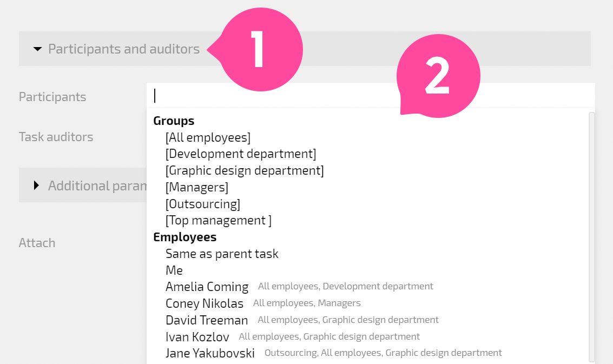Add Amelia Coming as participant
This screenshot has height=364, width=613.
[x=207, y=287]
